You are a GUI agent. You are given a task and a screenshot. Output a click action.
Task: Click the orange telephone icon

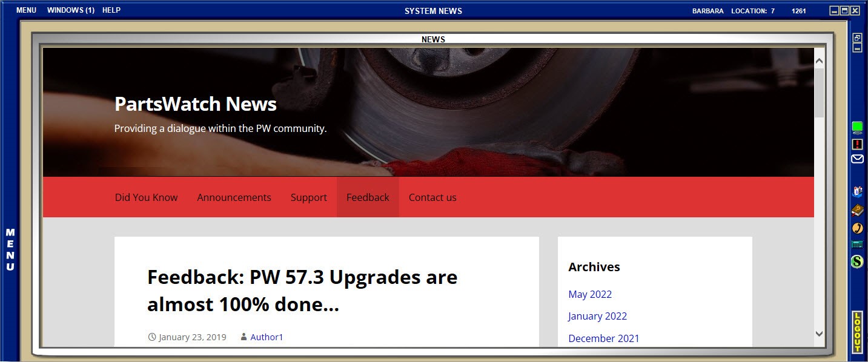point(857,228)
